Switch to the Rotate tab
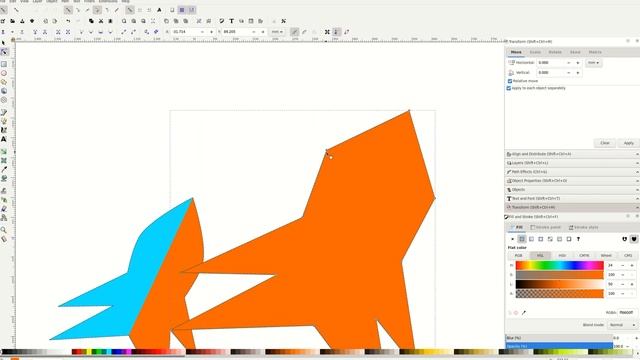Image resolution: width=640 pixels, height=360 pixels. click(x=555, y=52)
